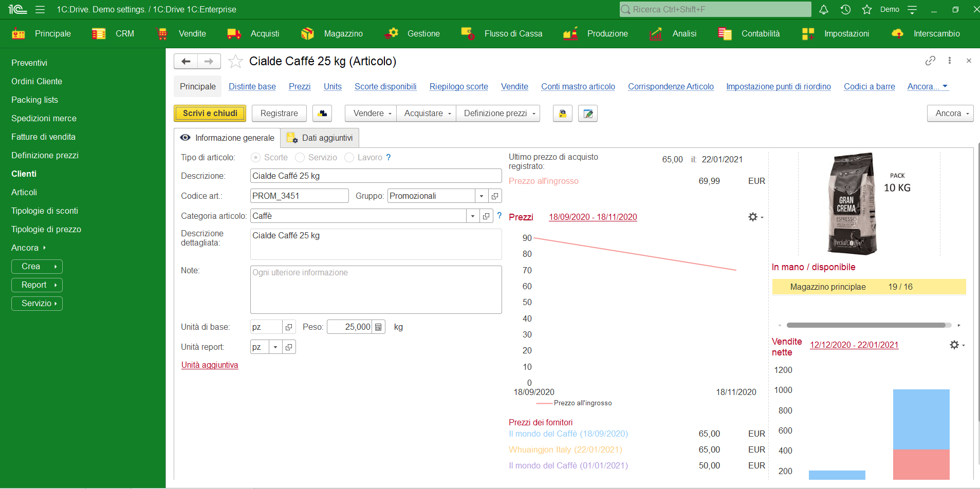This screenshot has width=980, height=489.
Task: Add Cialde Caffé article to favorites star
Action: click(x=235, y=61)
